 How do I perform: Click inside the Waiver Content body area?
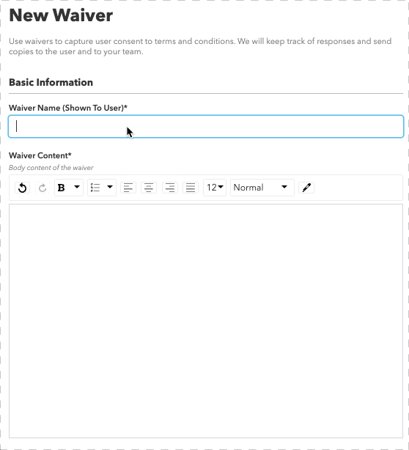pyautogui.click(x=206, y=321)
